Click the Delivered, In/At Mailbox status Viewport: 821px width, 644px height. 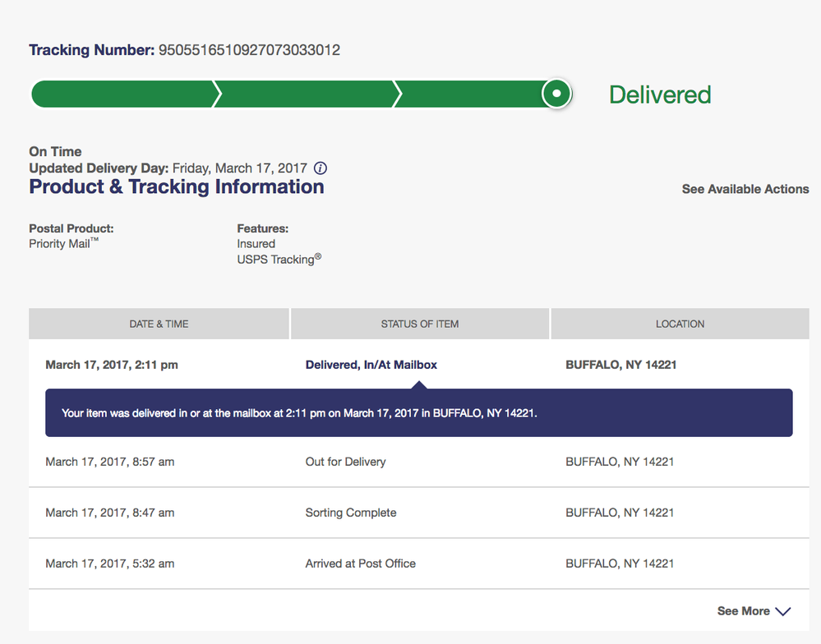(x=371, y=365)
